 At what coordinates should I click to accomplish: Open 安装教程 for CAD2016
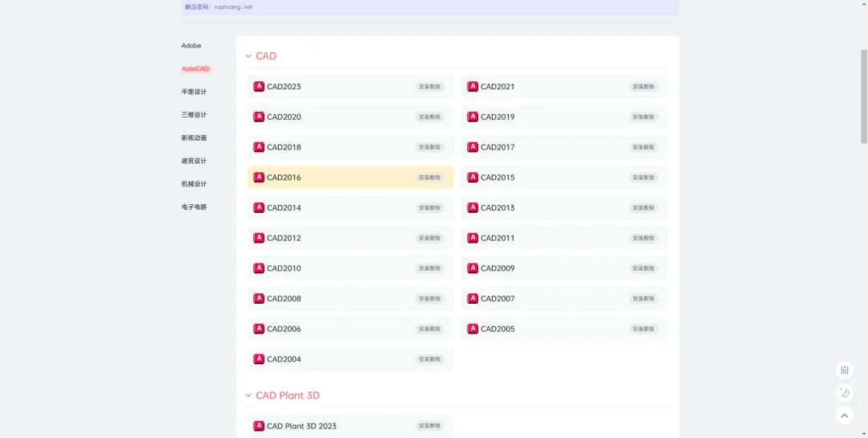[x=429, y=178]
